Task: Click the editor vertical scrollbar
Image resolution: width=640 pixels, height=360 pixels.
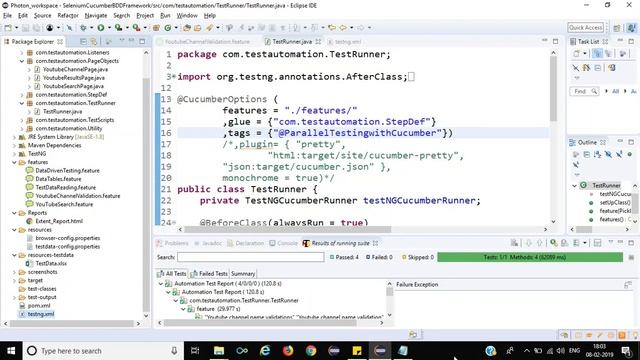Action: point(553,88)
